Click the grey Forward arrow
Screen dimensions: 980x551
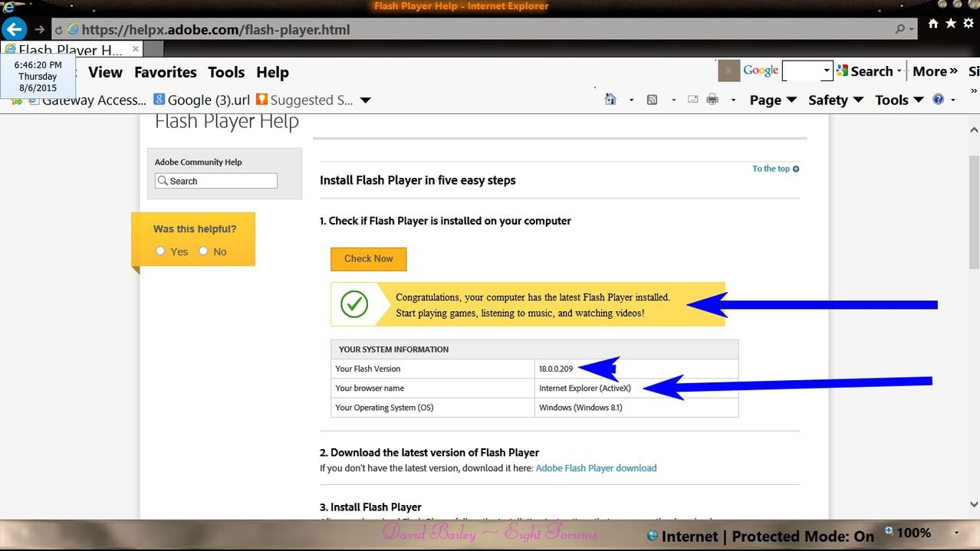click(39, 30)
